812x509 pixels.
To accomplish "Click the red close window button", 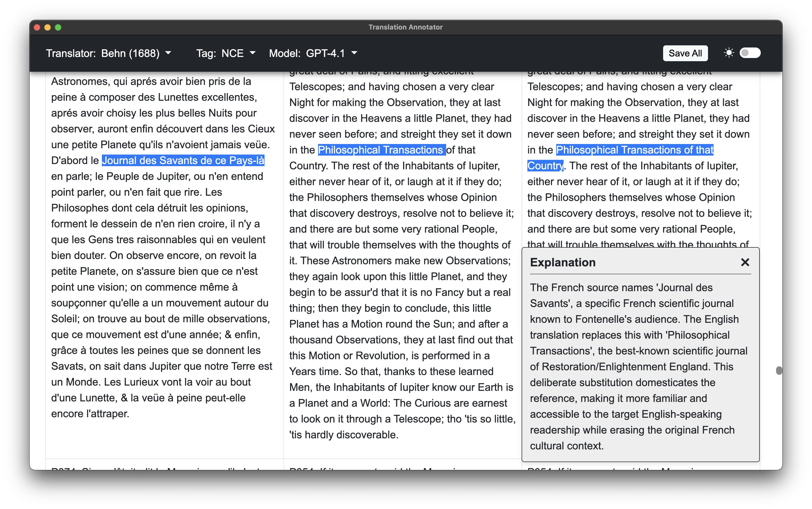I will click(37, 27).
